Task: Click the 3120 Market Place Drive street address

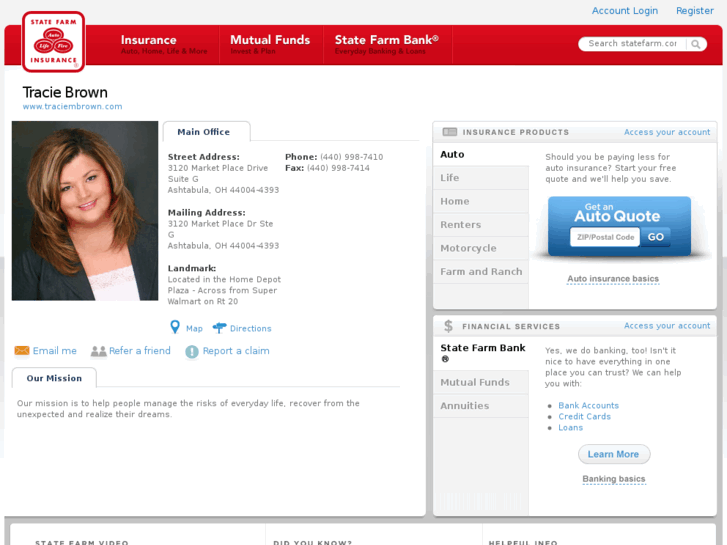Action: [218, 168]
